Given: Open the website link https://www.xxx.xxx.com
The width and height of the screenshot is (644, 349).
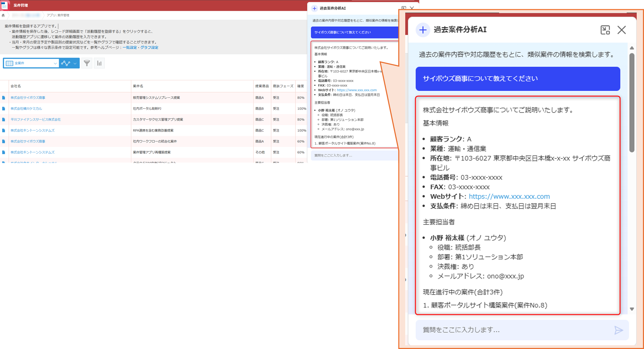Looking at the screenshot, I should coord(509,196).
